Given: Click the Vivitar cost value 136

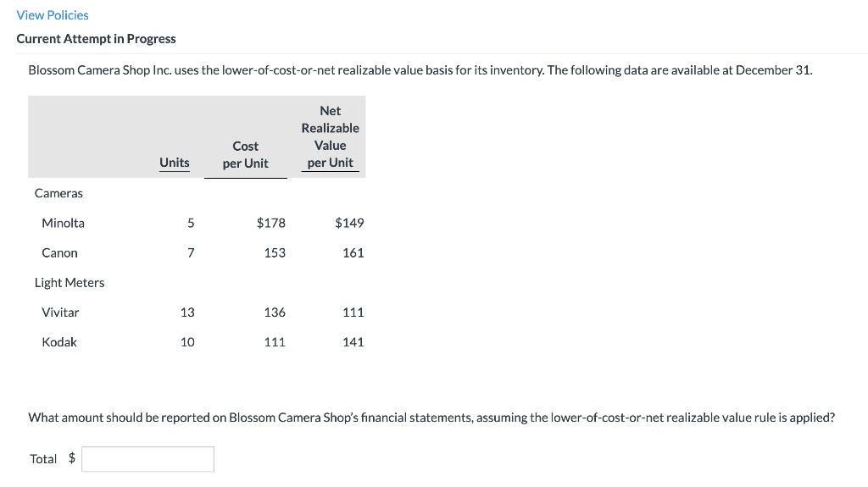Looking at the screenshot, I should 275,313.
